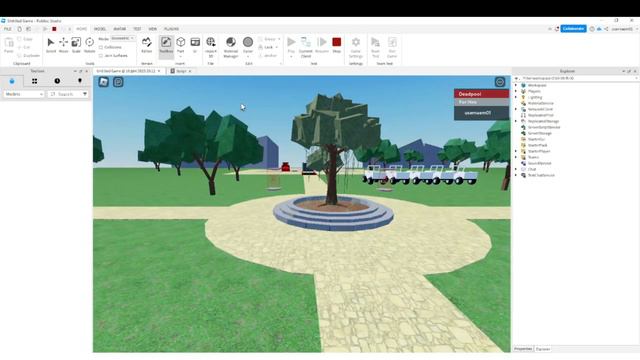Image resolution: width=640 pixels, height=360 pixels.
Task: Expand the Teams node
Action: click(516, 157)
